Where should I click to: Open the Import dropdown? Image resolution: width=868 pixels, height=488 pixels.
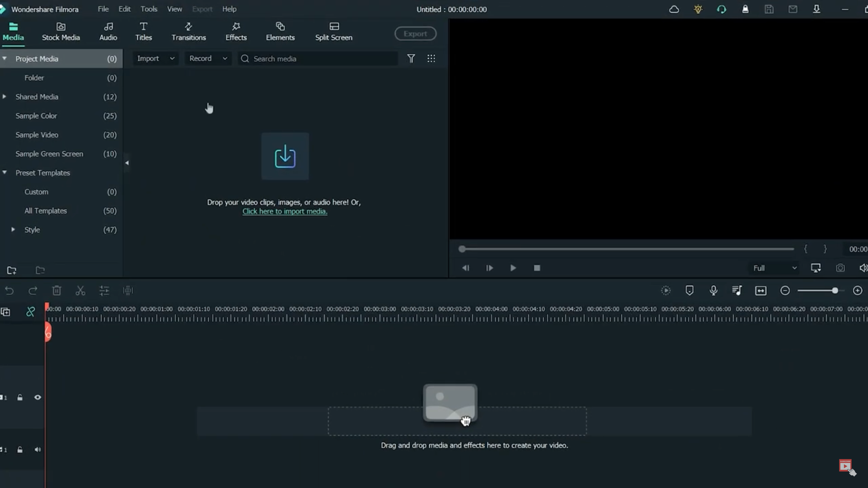tap(156, 59)
